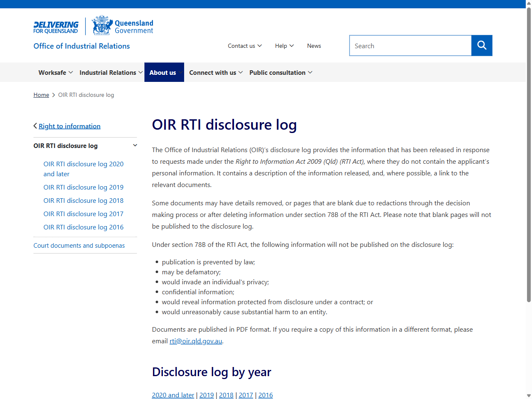Open the Industrial Relations menu

(x=110, y=72)
